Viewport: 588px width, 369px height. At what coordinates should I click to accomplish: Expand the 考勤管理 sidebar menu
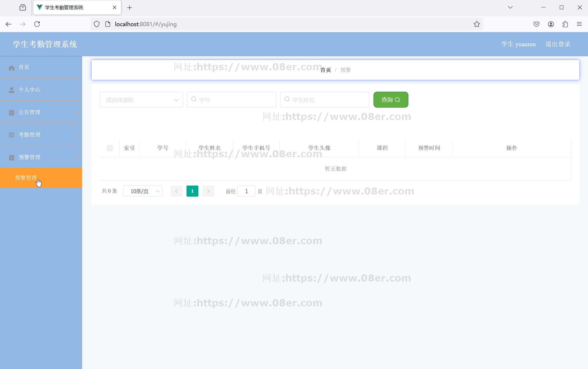coord(41,135)
